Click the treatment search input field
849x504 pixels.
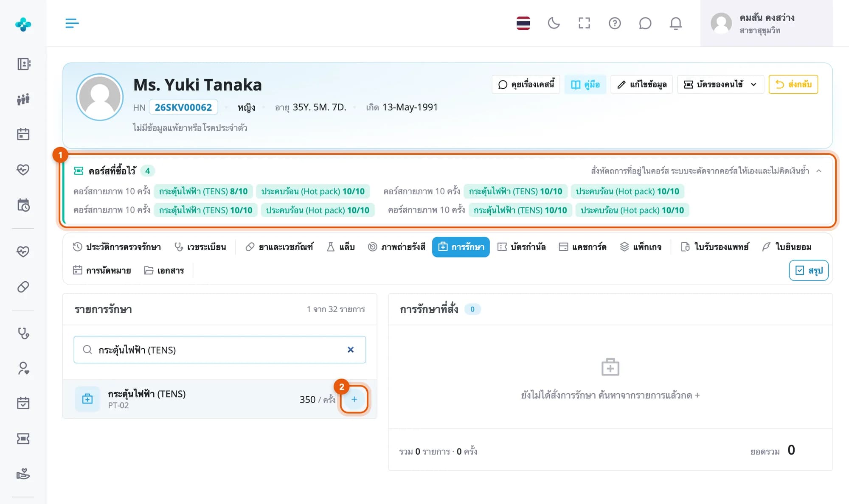219,350
